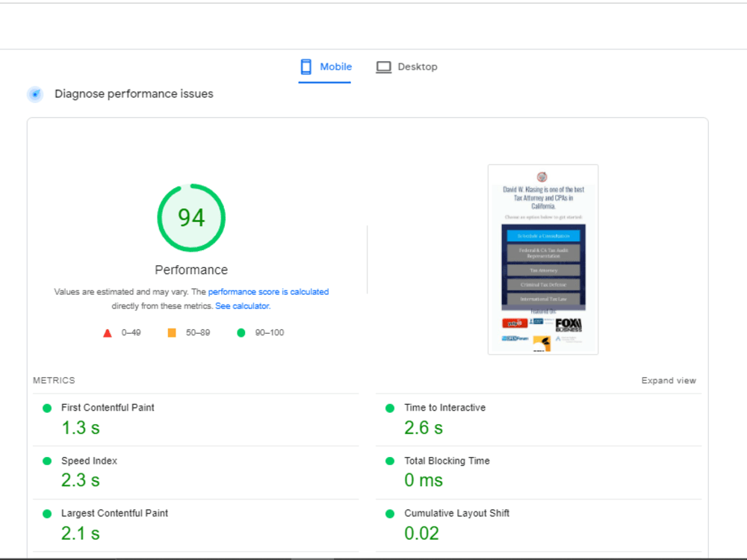The height and width of the screenshot is (560, 747).
Task: Click the mobile page screenshot thumbnail
Action: coord(543,259)
